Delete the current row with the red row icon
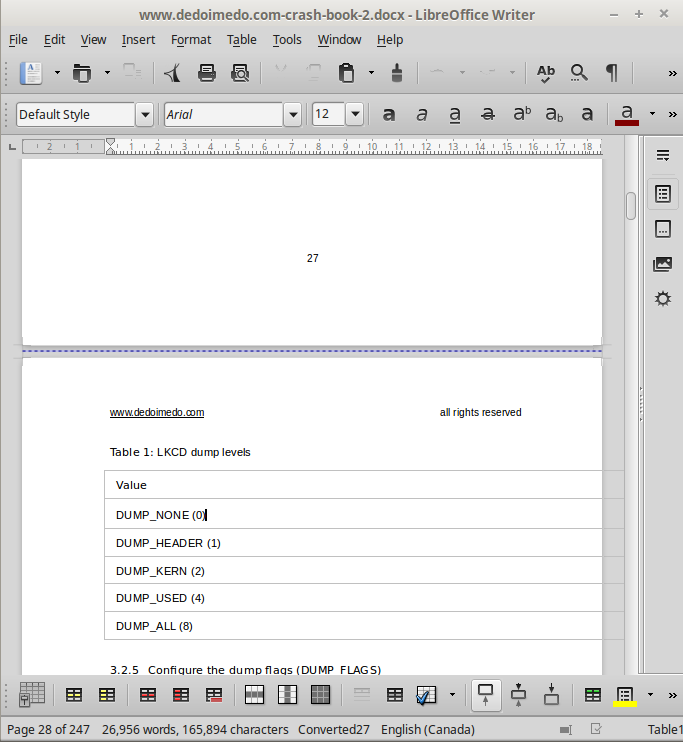Viewport: 683px width, 742px height. [148, 695]
